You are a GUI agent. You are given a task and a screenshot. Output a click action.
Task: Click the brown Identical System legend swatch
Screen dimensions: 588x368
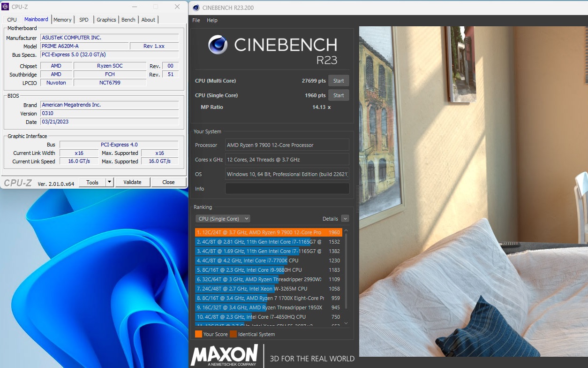pyautogui.click(x=233, y=334)
